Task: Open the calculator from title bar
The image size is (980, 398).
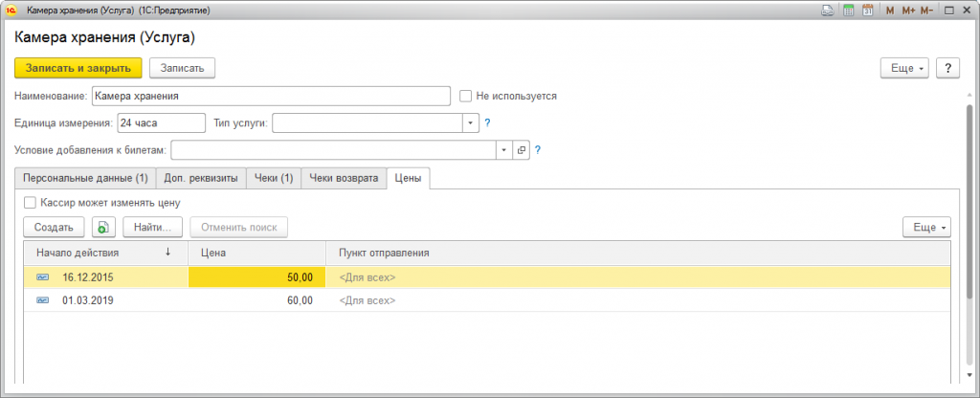Action: [x=847, y=11]
